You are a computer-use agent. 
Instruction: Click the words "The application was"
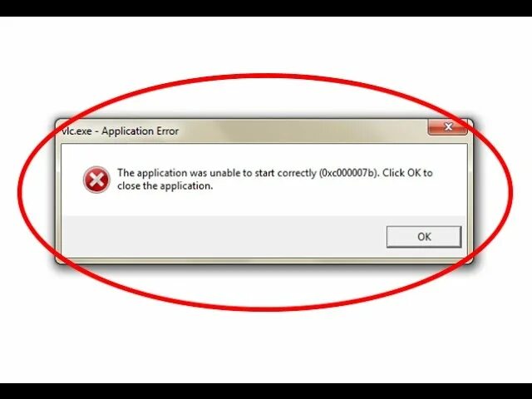(162, 173)
